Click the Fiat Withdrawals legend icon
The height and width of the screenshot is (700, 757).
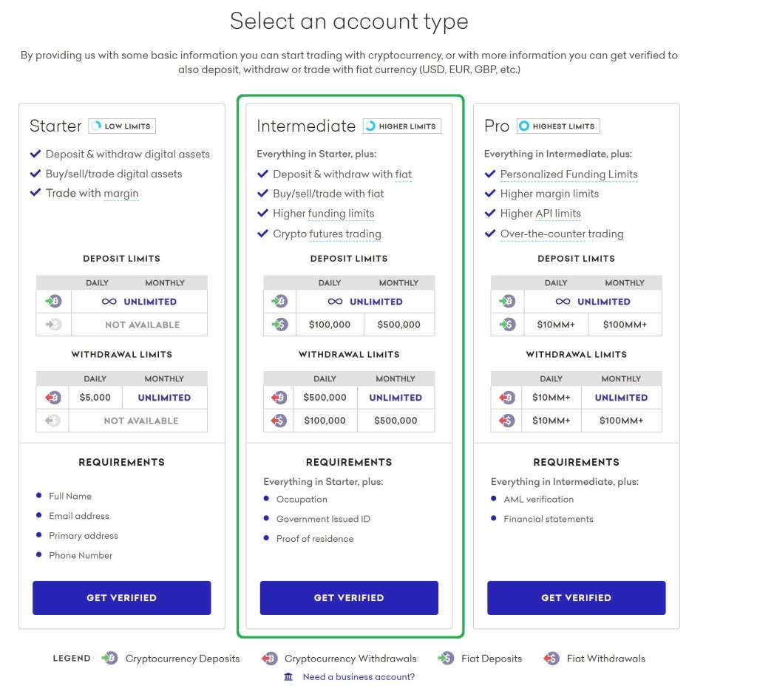point(551,659)
